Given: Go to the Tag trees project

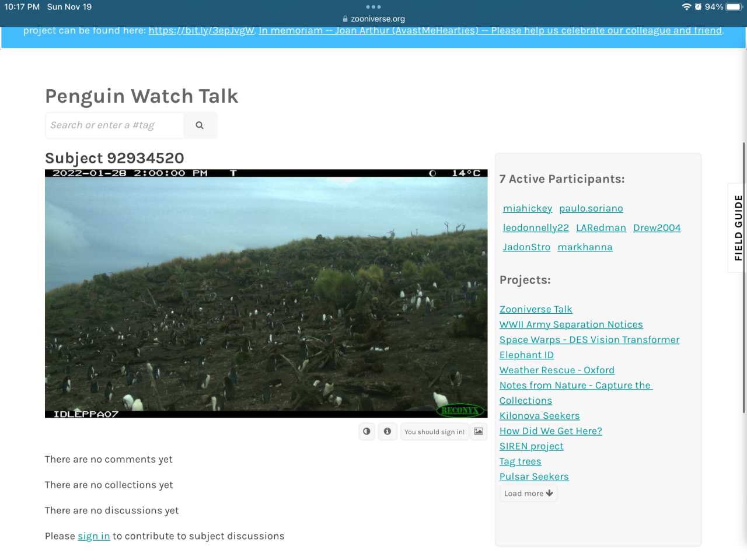Looking at the screenshot, I should tap(521, 461).
